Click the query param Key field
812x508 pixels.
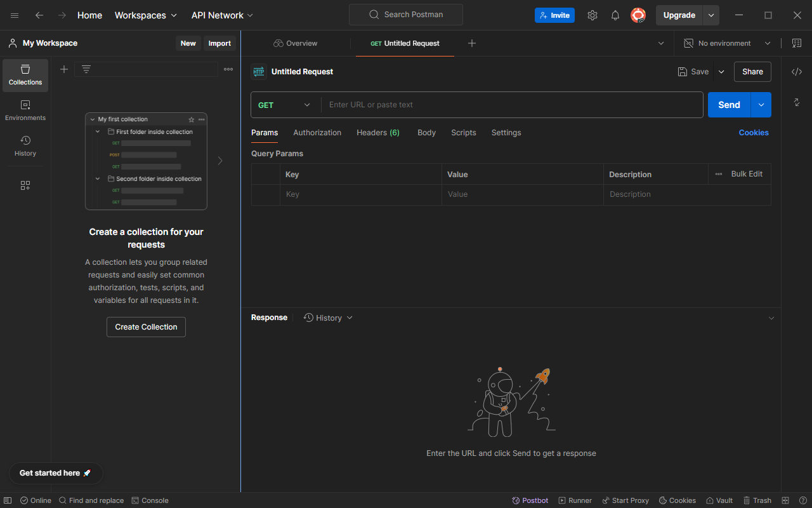[360, 194]
